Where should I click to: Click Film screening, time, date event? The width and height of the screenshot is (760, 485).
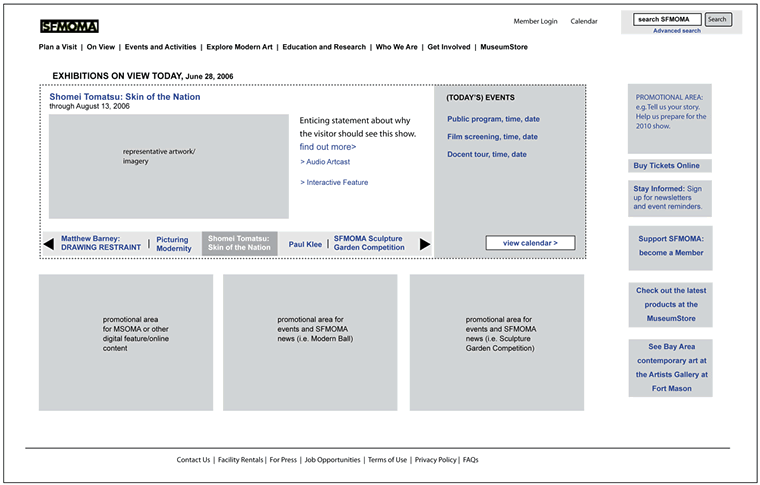click(x=492, y=137)
